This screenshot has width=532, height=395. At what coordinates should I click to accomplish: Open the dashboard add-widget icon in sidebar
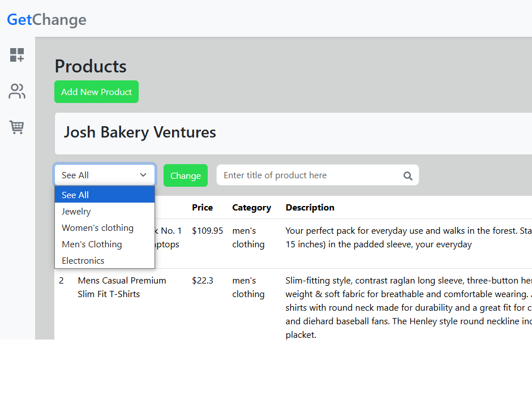pos(17,55)
